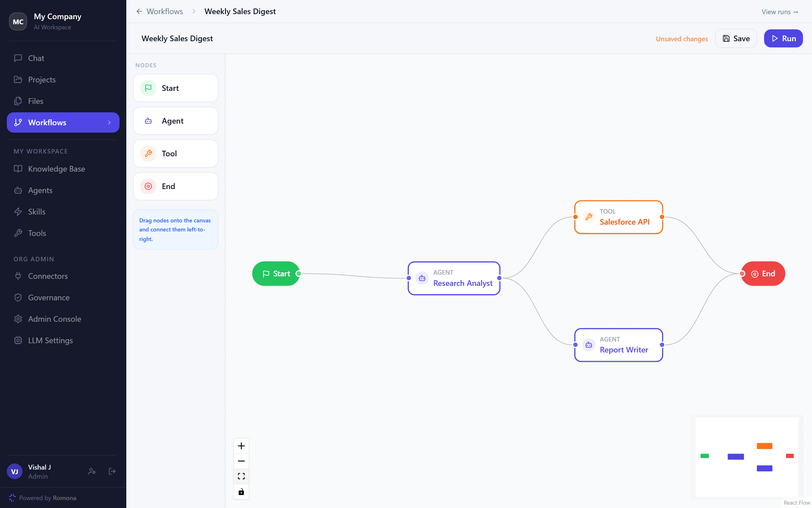
Task: Select the Agent node in the palette
Action: pos(175,121)
